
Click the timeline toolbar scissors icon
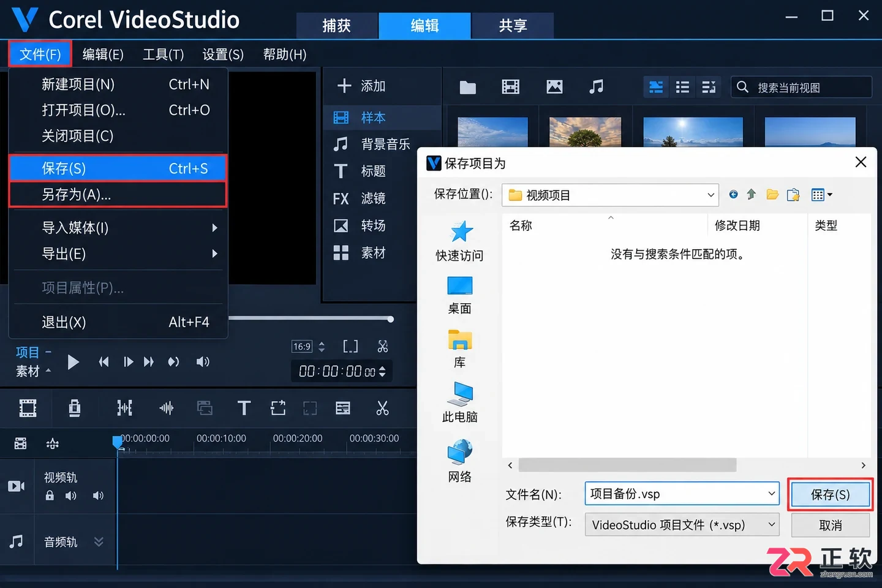tap(383, 408)
